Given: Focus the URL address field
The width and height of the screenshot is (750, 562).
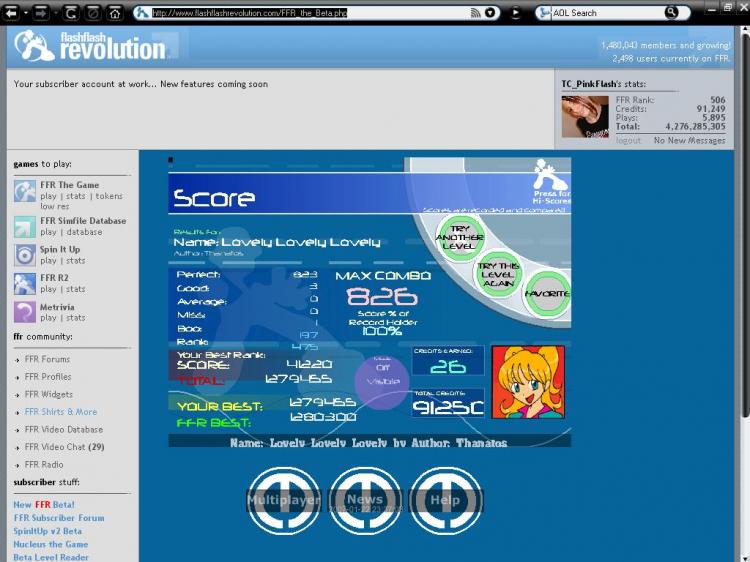Looking at the screenshot, I should pos(310,13).
